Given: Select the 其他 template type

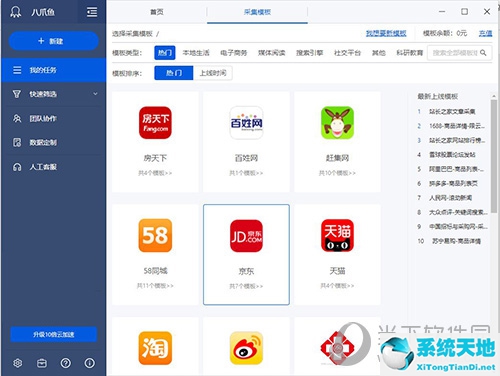Looking at the screenshot, I should coord(379,53).
